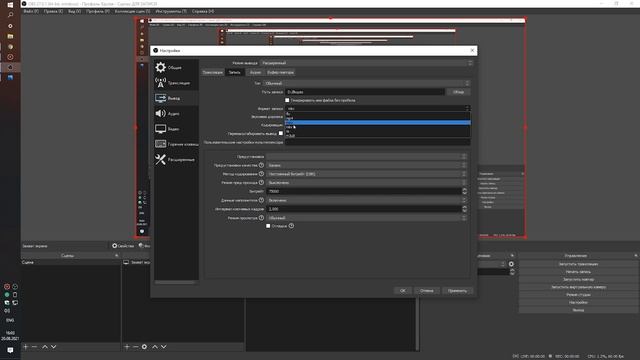Click Запустить виртуальную камеру button
640x360 pixels.
[x=578, y=287]
